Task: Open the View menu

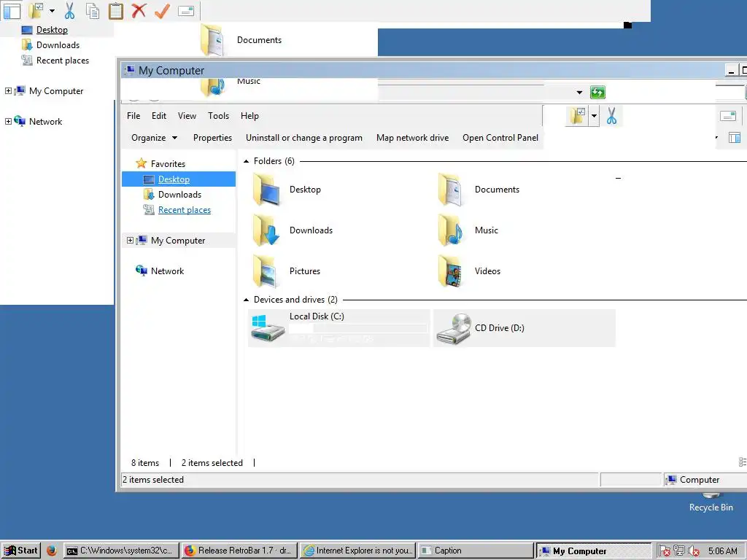Action: tap(187, 116)
